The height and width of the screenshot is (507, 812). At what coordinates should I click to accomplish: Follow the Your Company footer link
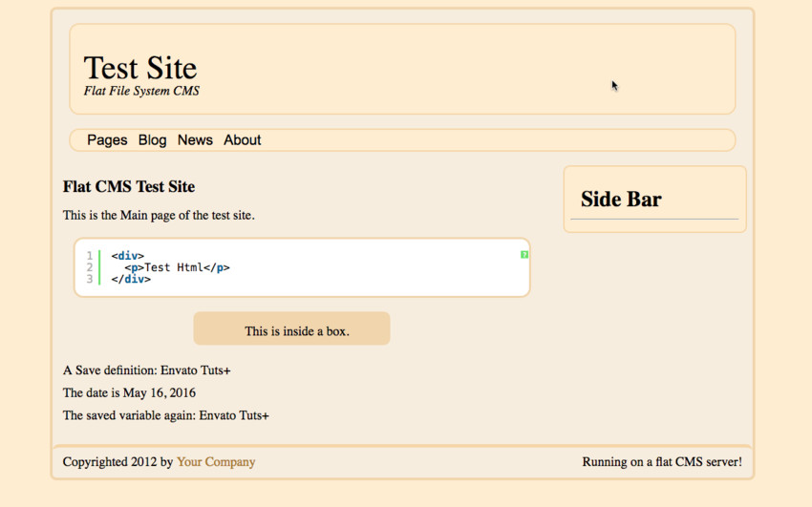(x=216, y=461)
